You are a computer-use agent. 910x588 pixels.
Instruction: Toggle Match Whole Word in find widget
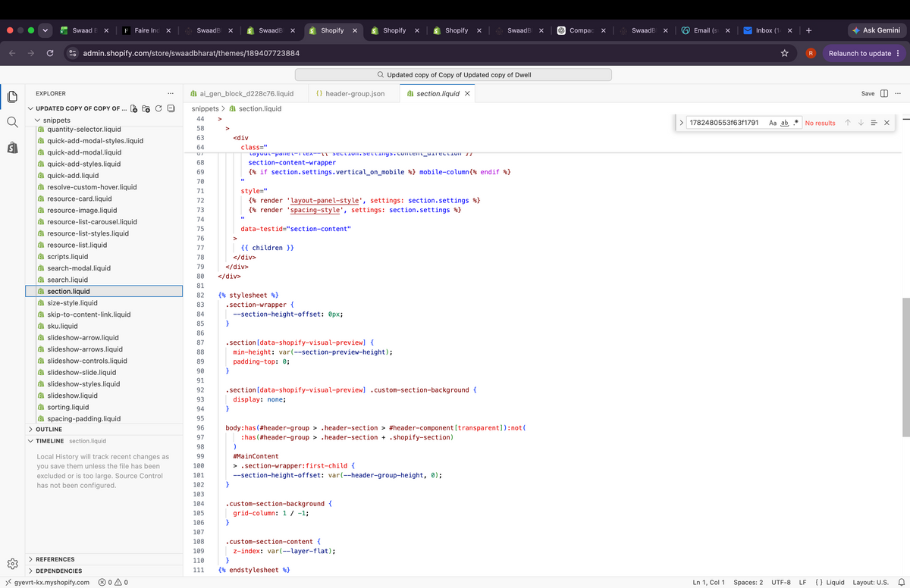[784, 123]
